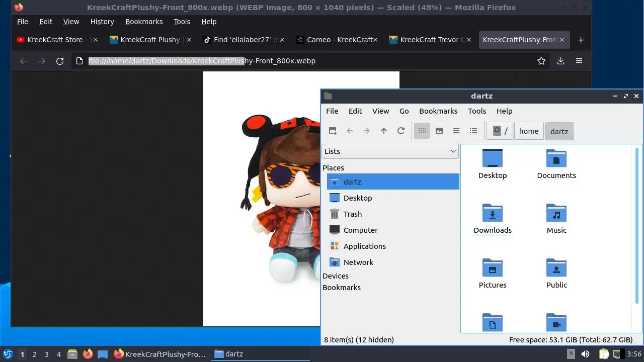Open Firefox hamburger application menu
This screenshot has height=362, width=644.
coord(579,61)
